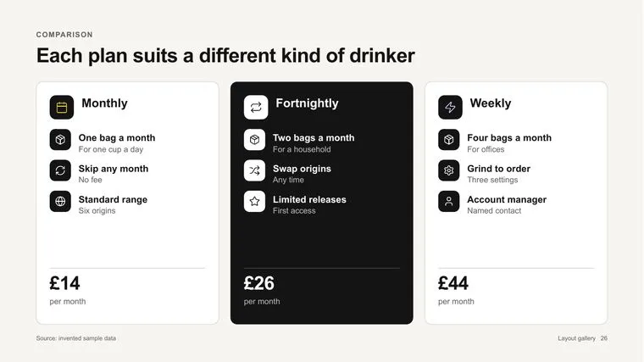
Task: Click the box icon next to Two bags a month
Action: pyautogui.click(x=255, y=140)
